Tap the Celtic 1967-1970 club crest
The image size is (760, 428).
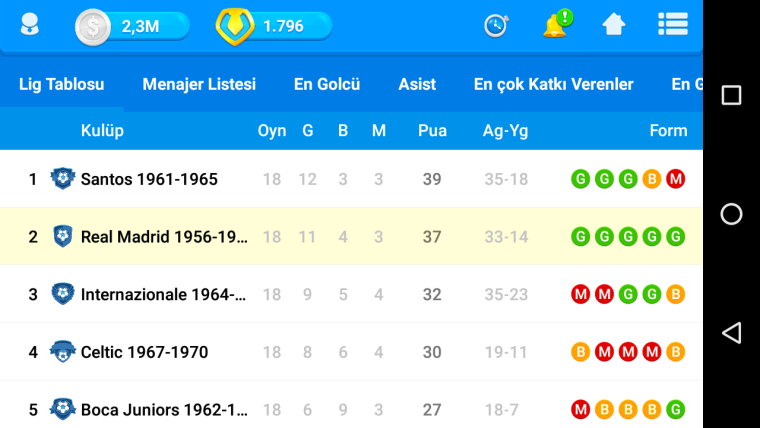click(63, 351)
